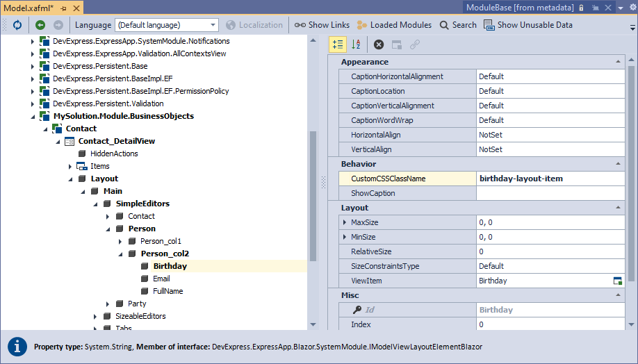Switch to ModuleBase from metadata tab

521,8
